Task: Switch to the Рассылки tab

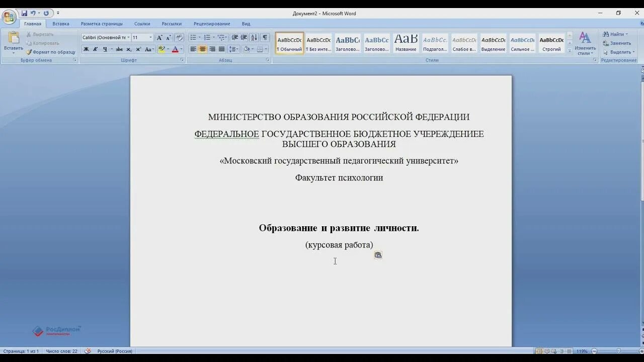Action: 172,24
